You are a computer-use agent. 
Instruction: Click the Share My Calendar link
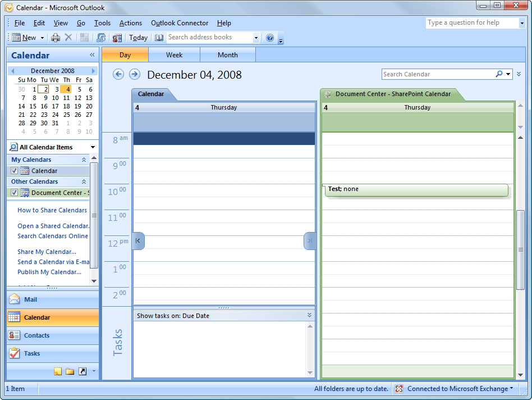pyautogui.click(x=47, y=252)
